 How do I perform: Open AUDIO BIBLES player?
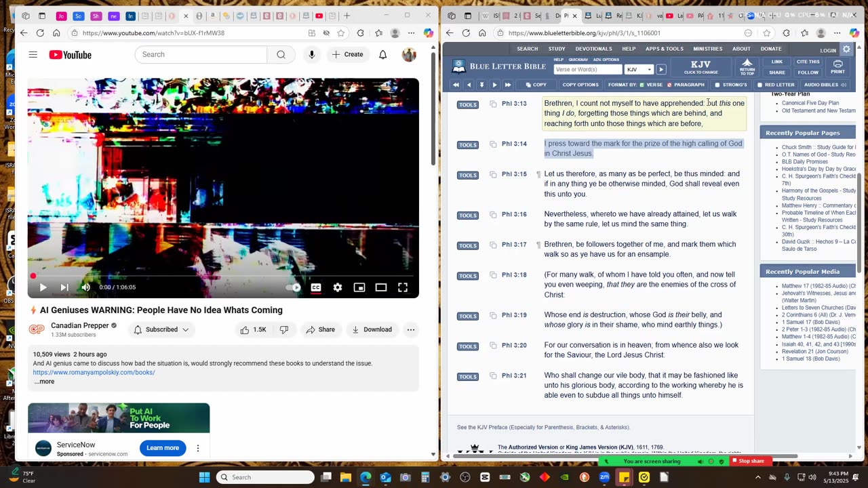825,85
